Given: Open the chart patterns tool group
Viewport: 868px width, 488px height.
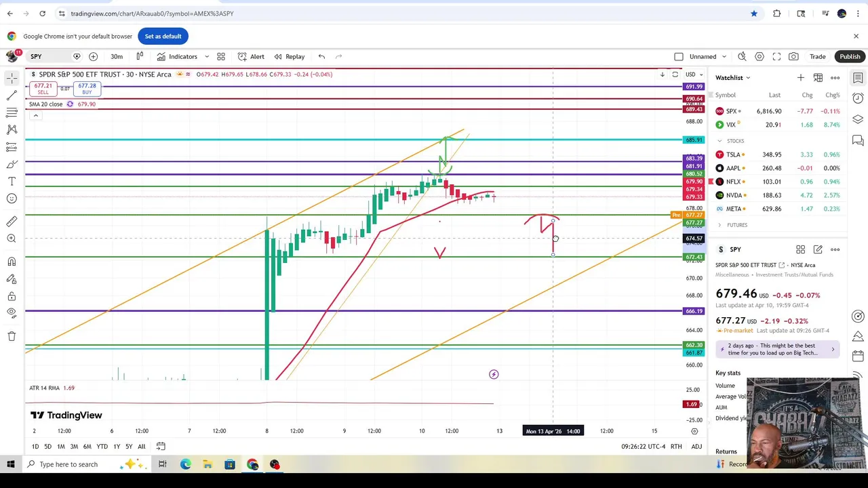Looking at the screenshot, I should pyautogui.click(x=12, y=129).
